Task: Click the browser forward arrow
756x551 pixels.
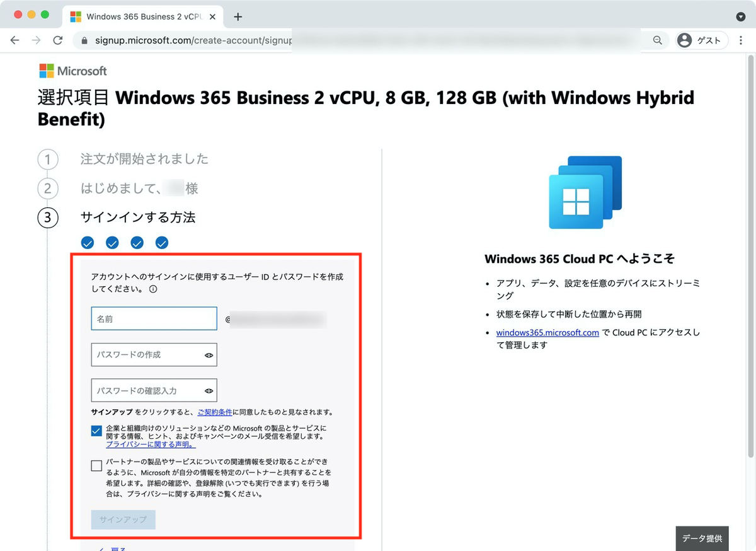Action: (x=36, y=40)
